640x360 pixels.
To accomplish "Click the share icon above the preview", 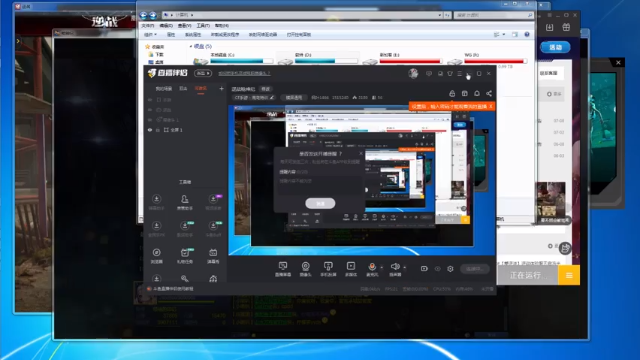I will click(x=489, y=93).
